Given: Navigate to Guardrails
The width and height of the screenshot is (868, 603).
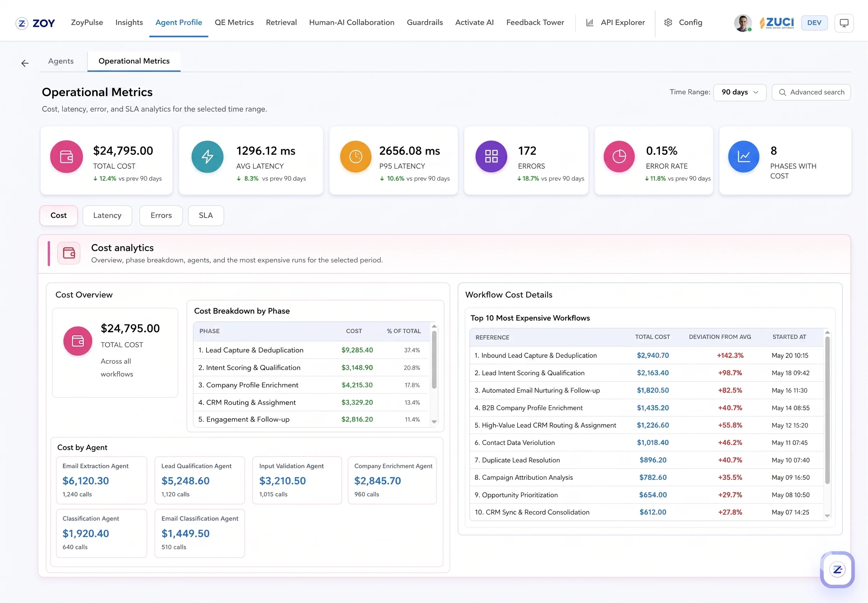Looking at the screenshot, I should [x=425, y=22].
